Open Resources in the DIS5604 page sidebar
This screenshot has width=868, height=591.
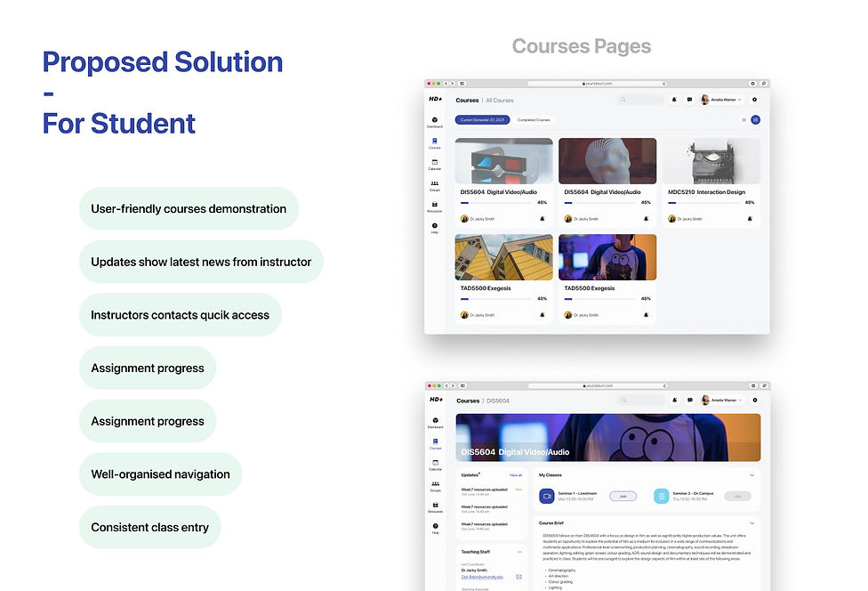436,507
